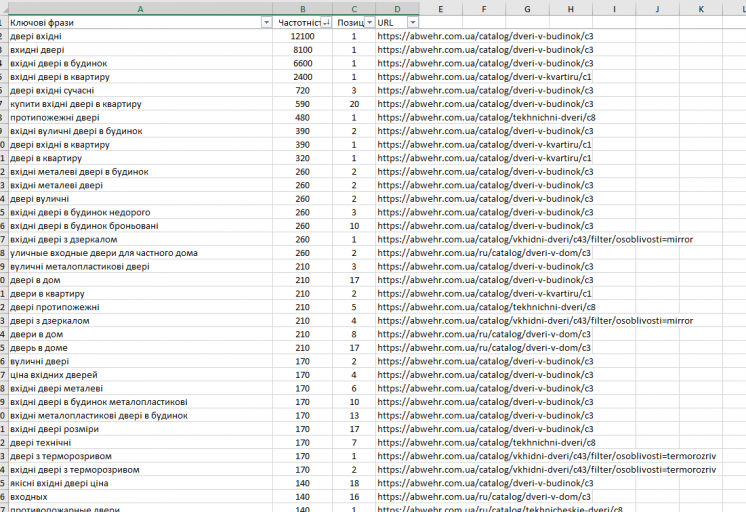Select frequency value 6600
746x512 pixels.
click(x=303, y=63)
